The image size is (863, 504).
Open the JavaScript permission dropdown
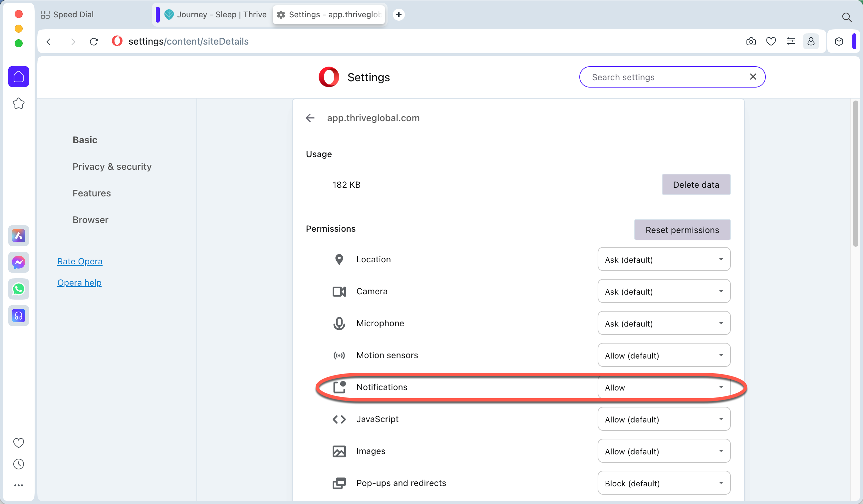coord(664,419)
